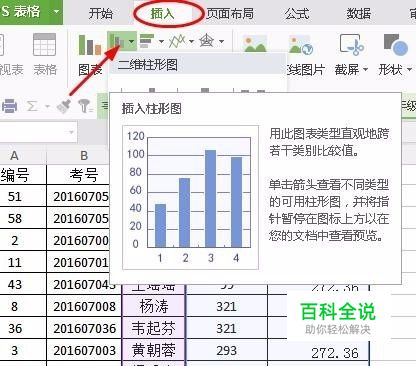Viewport: 416px width, 366px height.
Task: Go to the 公式 tab
Action: [297, 13]
